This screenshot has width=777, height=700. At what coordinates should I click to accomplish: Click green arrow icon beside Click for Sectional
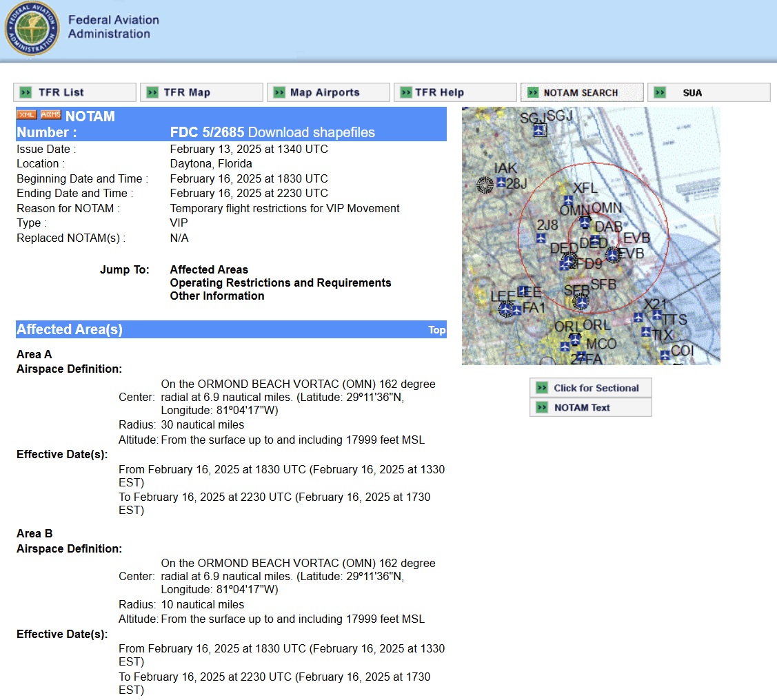coord(542,388)
